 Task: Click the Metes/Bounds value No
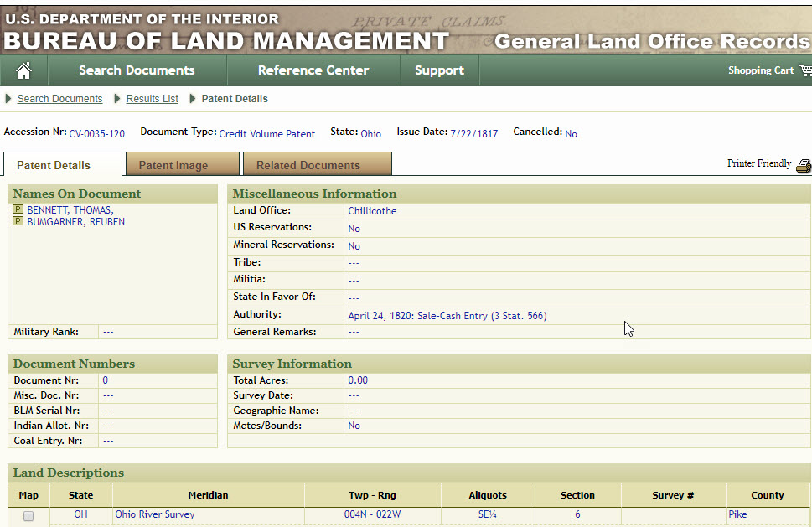pos(354,425)
